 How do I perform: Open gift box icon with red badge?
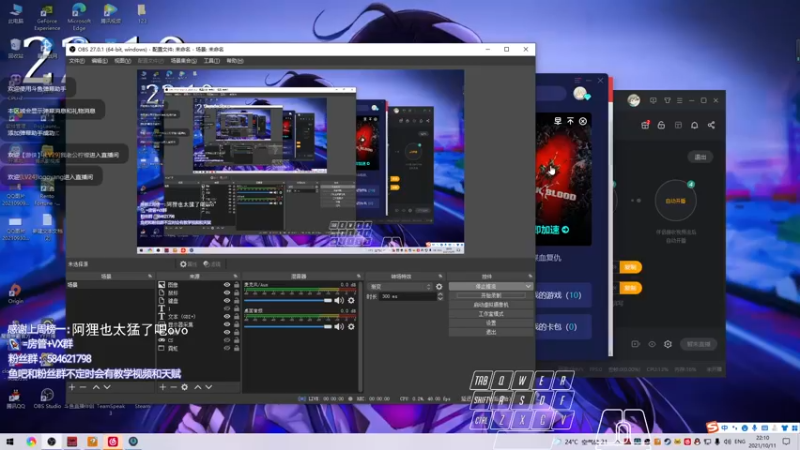pyautogui.click(x=645, y=125)
